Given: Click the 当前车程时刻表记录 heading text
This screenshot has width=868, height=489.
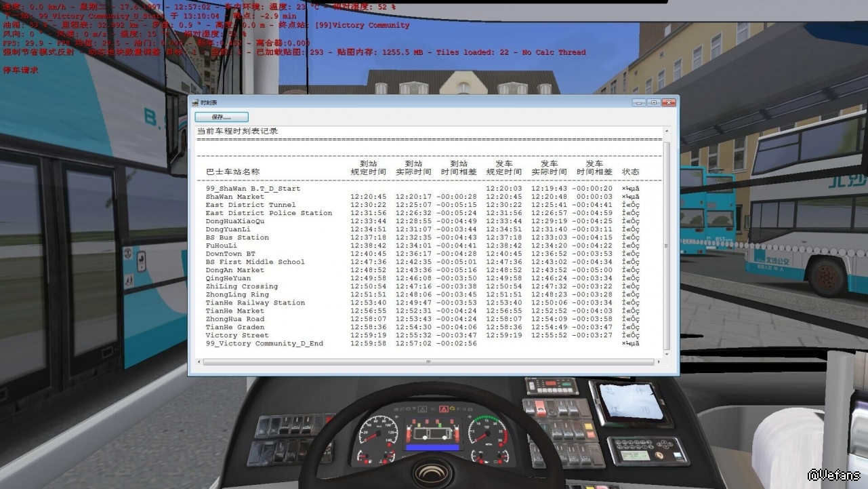Looking at the screenshot, I should [x=237, y=132].
